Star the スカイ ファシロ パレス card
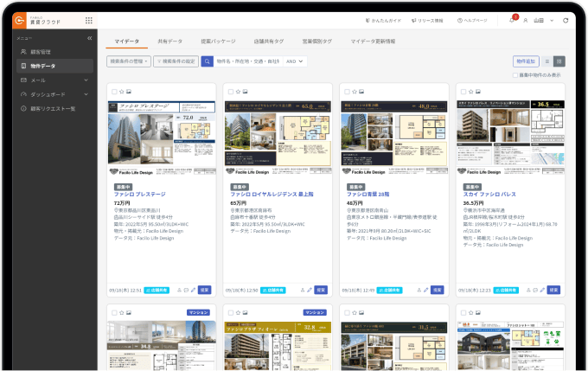588x371 pixels. tap(470, 92)
